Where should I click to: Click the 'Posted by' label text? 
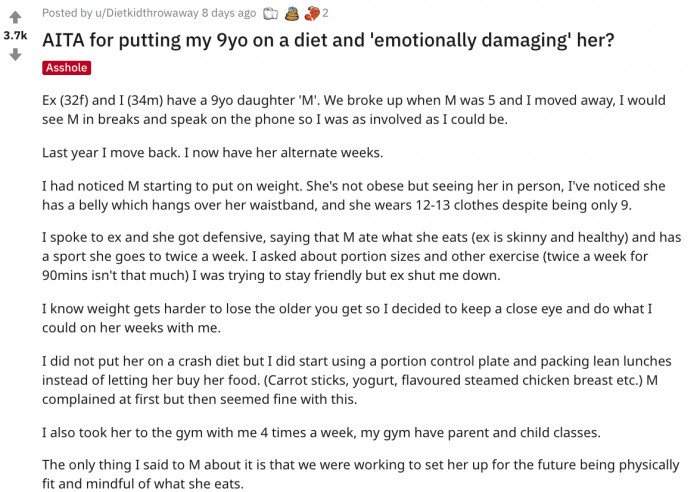click(x=67, y=13)
